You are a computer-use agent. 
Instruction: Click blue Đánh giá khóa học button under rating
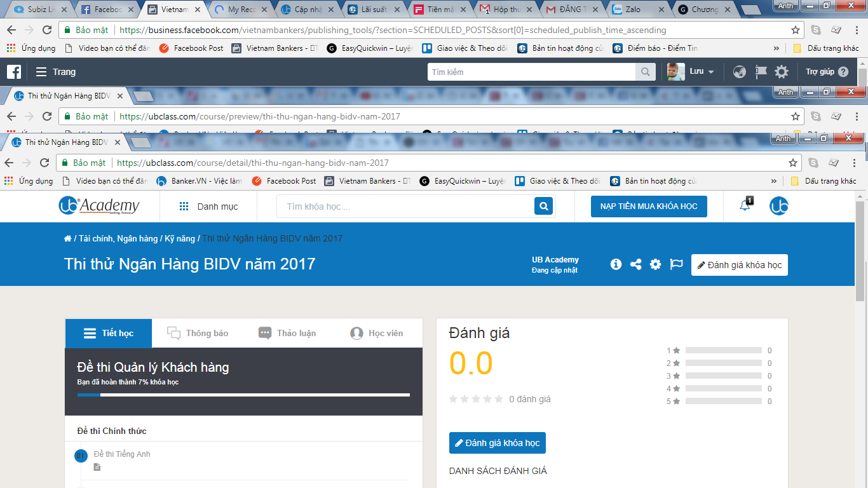[498, 443]
